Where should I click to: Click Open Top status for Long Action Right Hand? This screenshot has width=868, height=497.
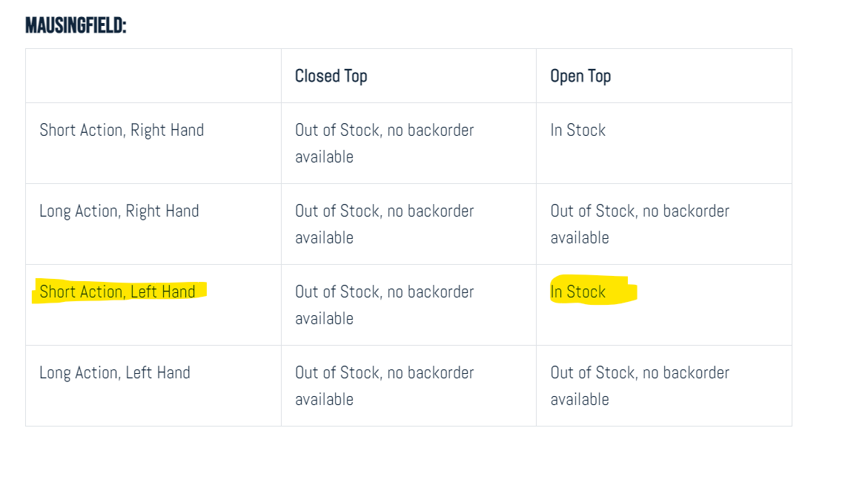click(640, 225)
